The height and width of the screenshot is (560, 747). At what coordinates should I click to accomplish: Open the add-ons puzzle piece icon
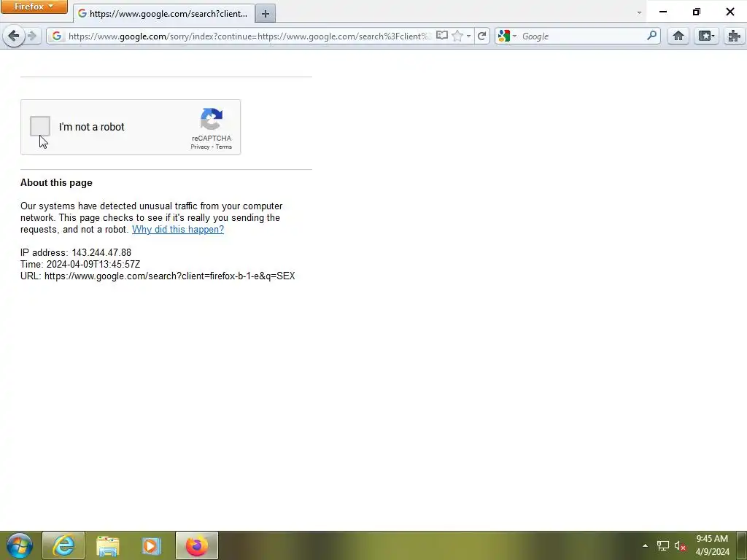[734, 36]
